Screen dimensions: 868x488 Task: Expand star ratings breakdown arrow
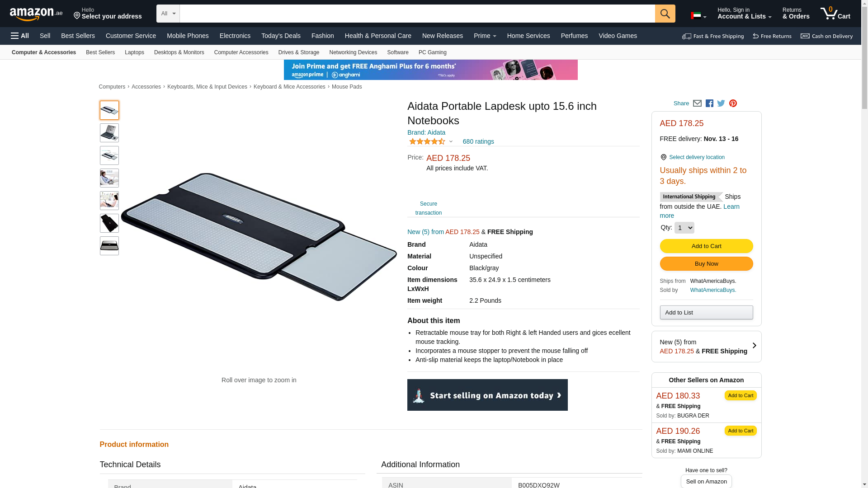pyautogui.click(x=451, y=141)
